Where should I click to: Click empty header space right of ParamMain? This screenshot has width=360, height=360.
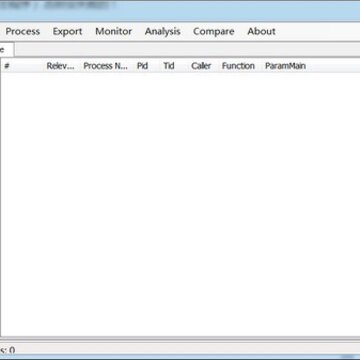pos(335,66)
